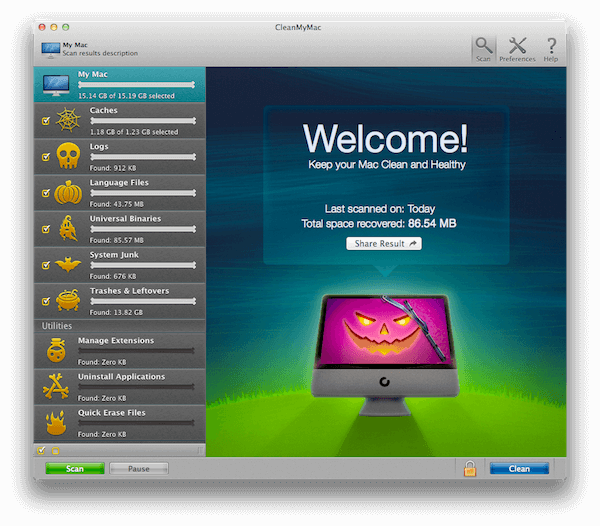Uncheck the Caches checkbox
Image resolution: width=600 pixels, height=526 pixels.
coord(46,121)
